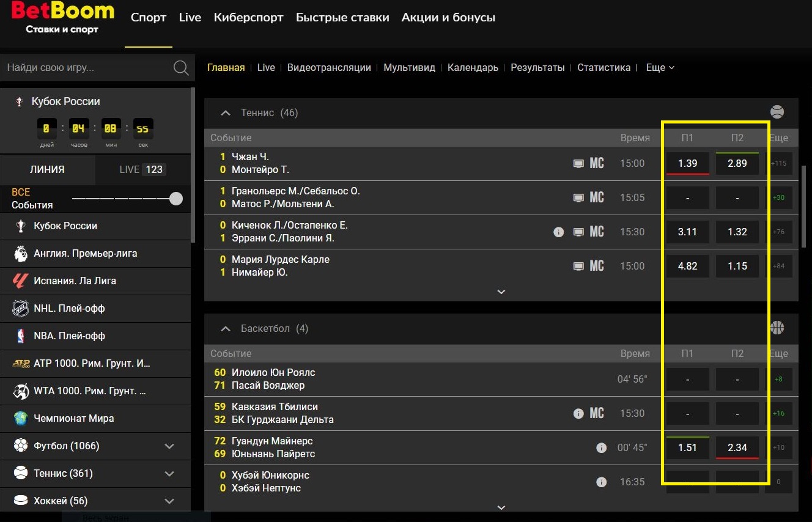Switch to the ЛИНИЯ toggle tab
This screenshot has height=522, width=812.
click(47, 169)
